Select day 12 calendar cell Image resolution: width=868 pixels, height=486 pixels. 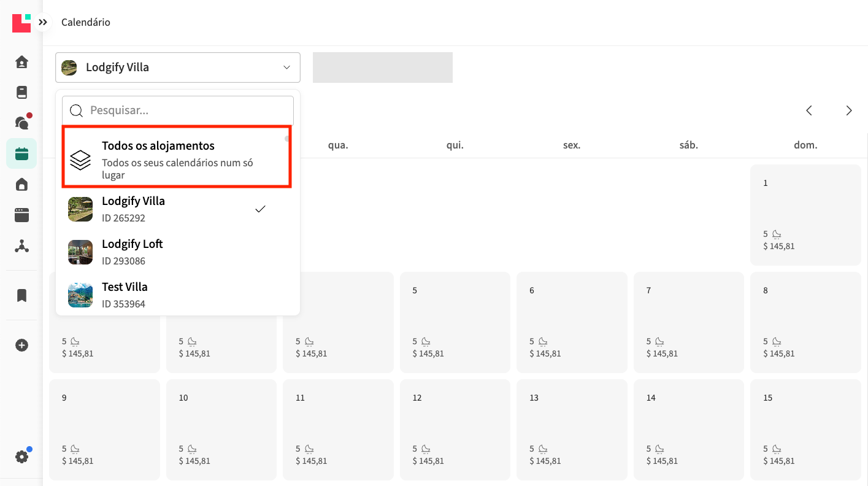coord(455,429)
